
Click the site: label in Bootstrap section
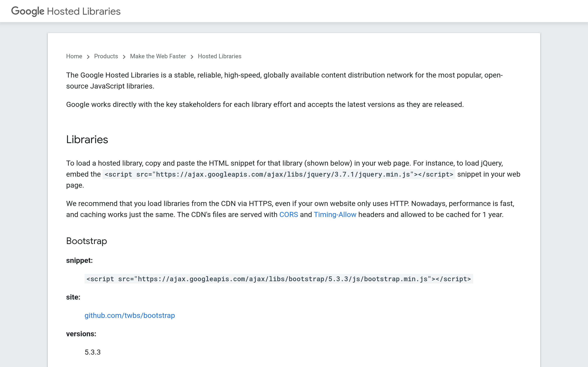coord(73,297)
